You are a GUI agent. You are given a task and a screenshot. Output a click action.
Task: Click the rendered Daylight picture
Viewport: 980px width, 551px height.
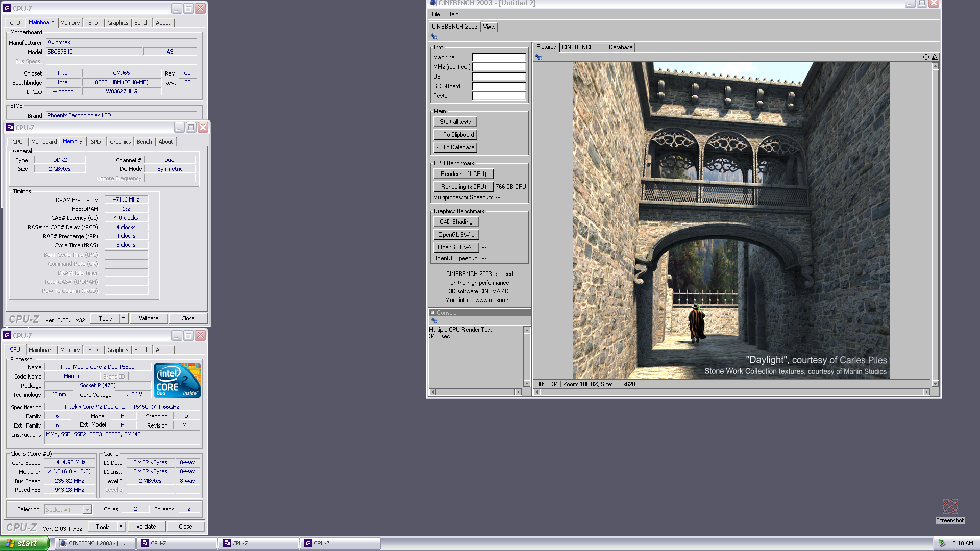(x=731, y=220)
